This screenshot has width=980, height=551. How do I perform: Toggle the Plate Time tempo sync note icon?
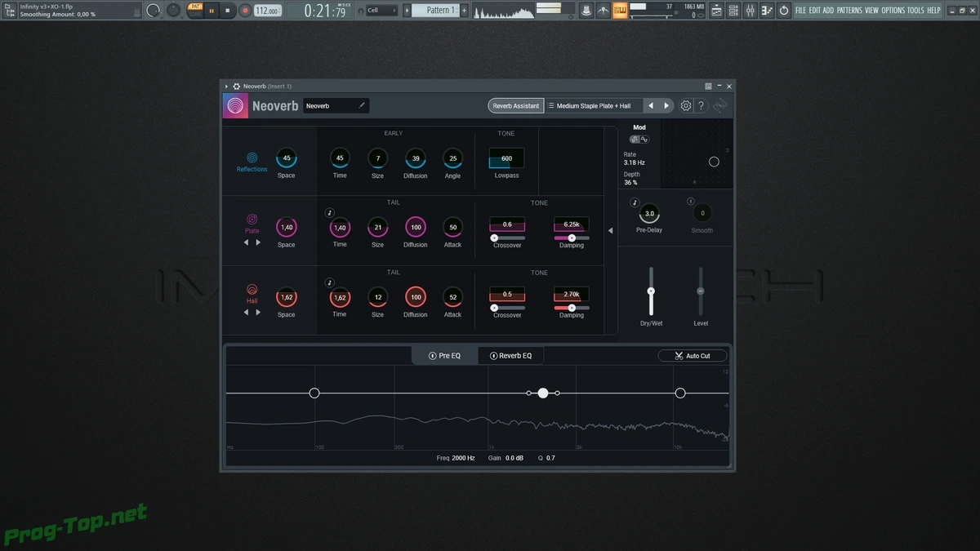pyautogui.click(x=330, y=213)
